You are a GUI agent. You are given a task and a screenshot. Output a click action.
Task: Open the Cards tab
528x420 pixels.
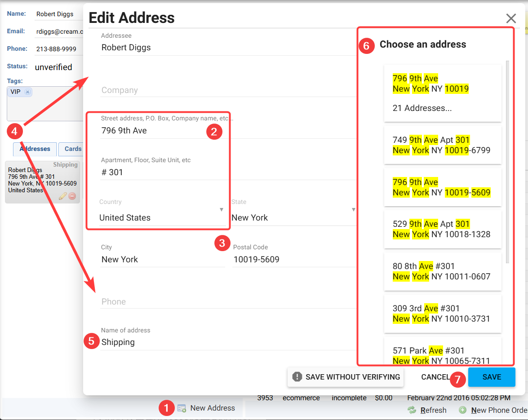(72, 149)
